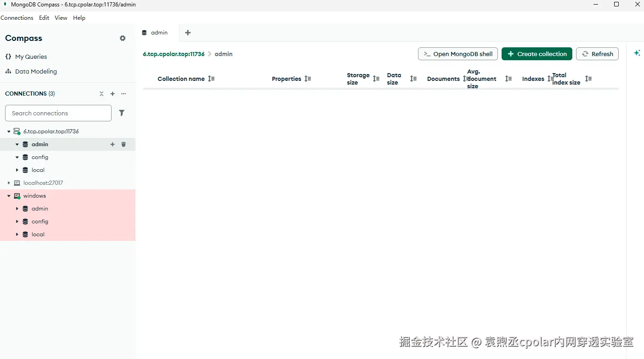Sort by Properties column icon
This screenshot has width=644, height=359.
(308, 79)
